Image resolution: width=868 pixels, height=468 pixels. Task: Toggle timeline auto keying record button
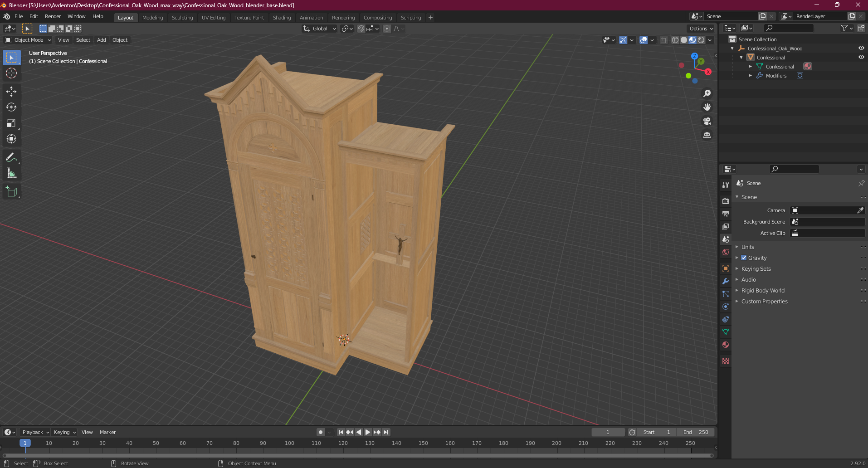pyautogui.click(x=321, y=432)
